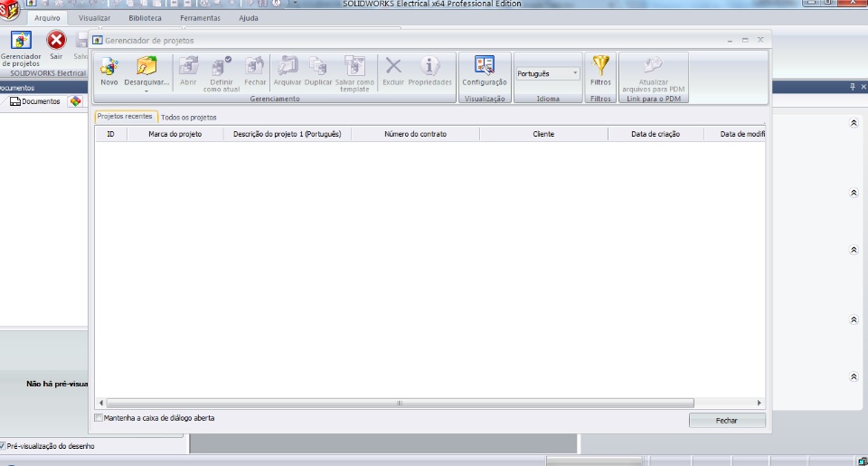
Task: Collapse the third section chevron on right panel
Action: point(854,250)
